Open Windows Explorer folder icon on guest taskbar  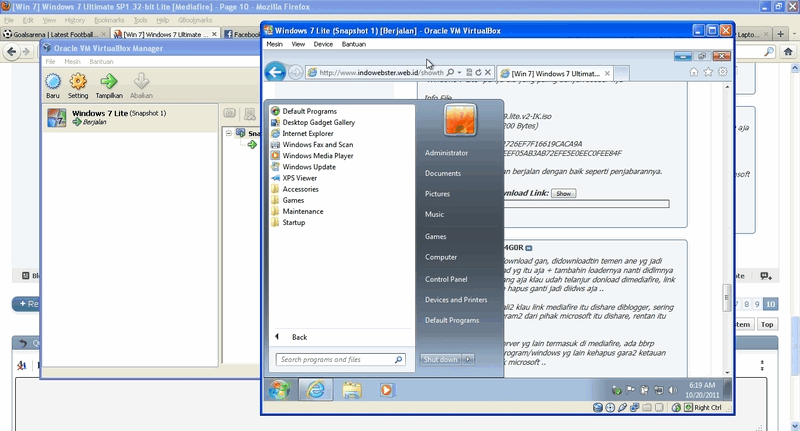[352, 390]
